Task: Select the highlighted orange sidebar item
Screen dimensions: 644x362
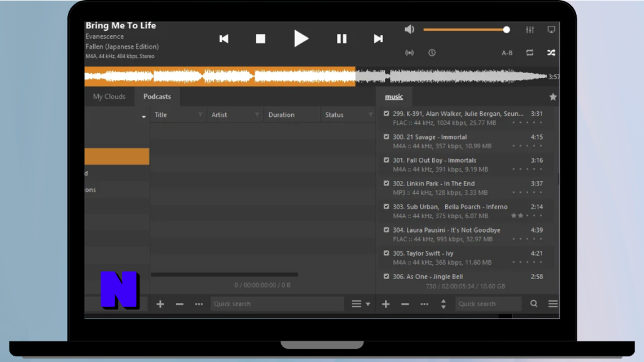Action: (x=117, y=156)
